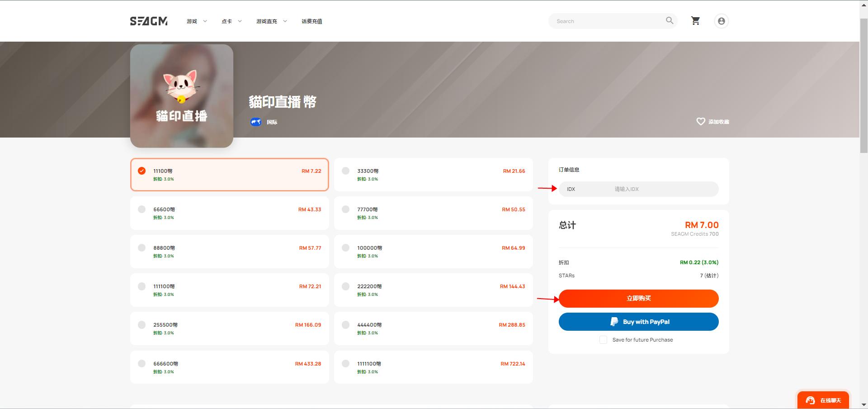This screenshot has width=868, height=409.
Task: Click the world map region icon
Action: click(x=256, y=122)
